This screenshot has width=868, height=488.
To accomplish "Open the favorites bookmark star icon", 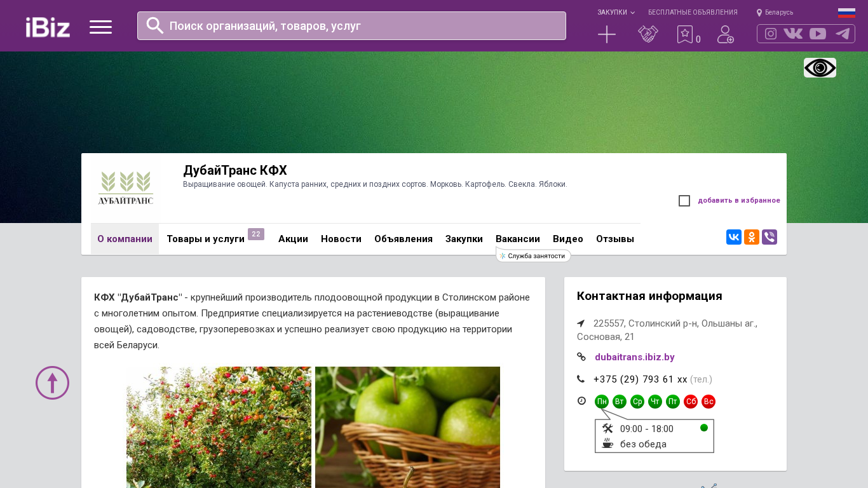I will click(684, 34).
